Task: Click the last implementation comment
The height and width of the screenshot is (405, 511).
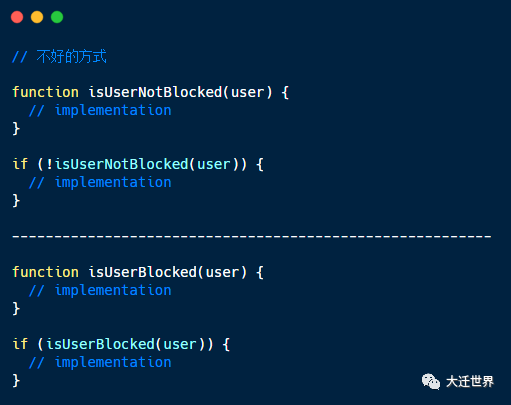Action: (x=100, y=363)
